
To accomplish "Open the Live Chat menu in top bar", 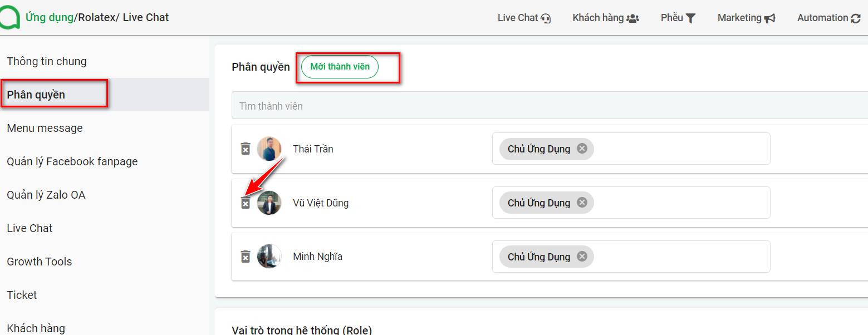I will point(524,18).
